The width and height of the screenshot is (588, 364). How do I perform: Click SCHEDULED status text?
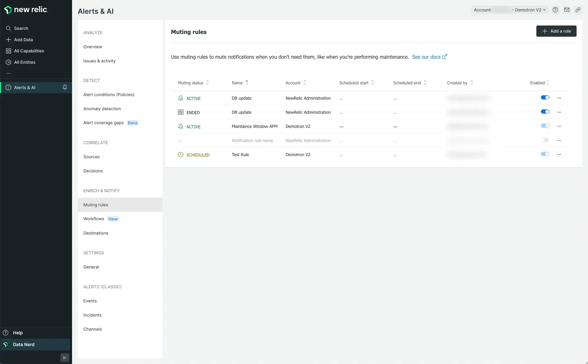pyautogui.click(x=198, y=155)
